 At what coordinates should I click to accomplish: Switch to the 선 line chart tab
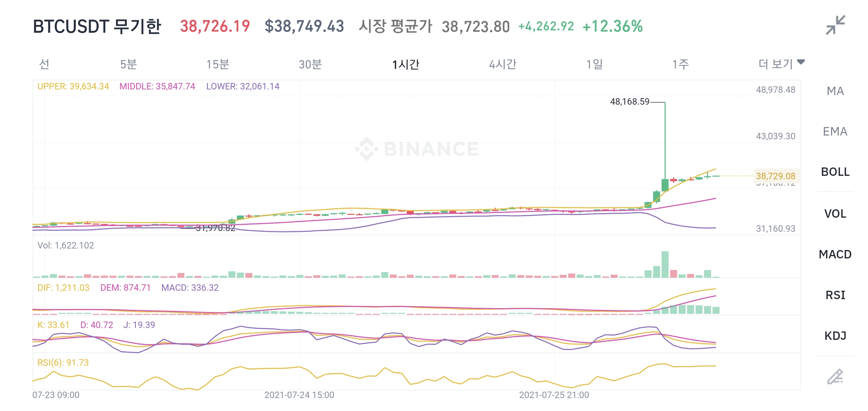coord(45,64)
